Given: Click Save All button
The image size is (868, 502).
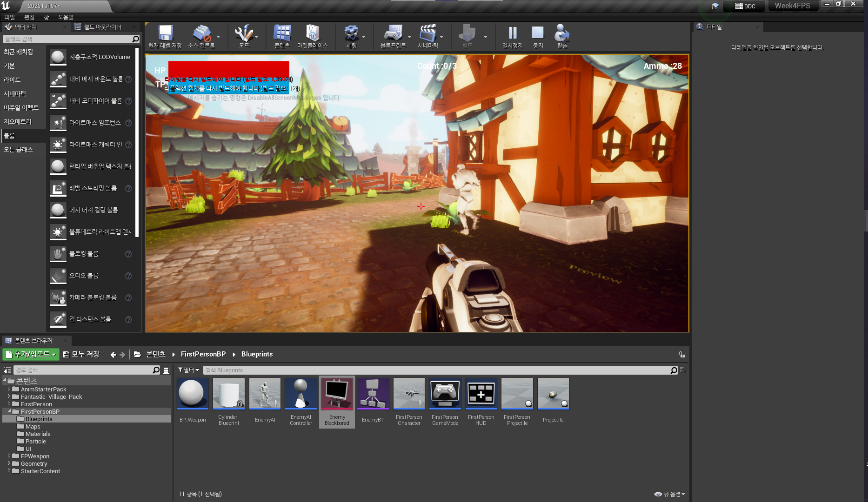Looking at the screenshot, I should click(81, 354).
